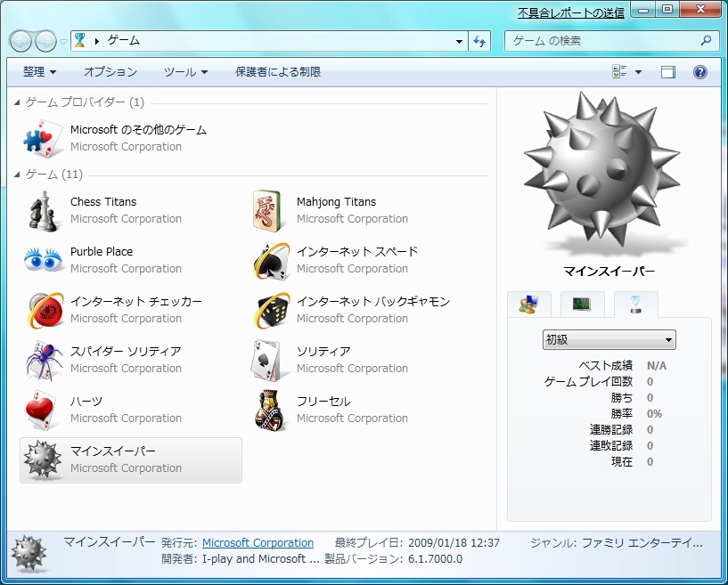Expand the view options dropdown arrow
Viewport: 728px width, 585px height.
(x=638, y=72)
